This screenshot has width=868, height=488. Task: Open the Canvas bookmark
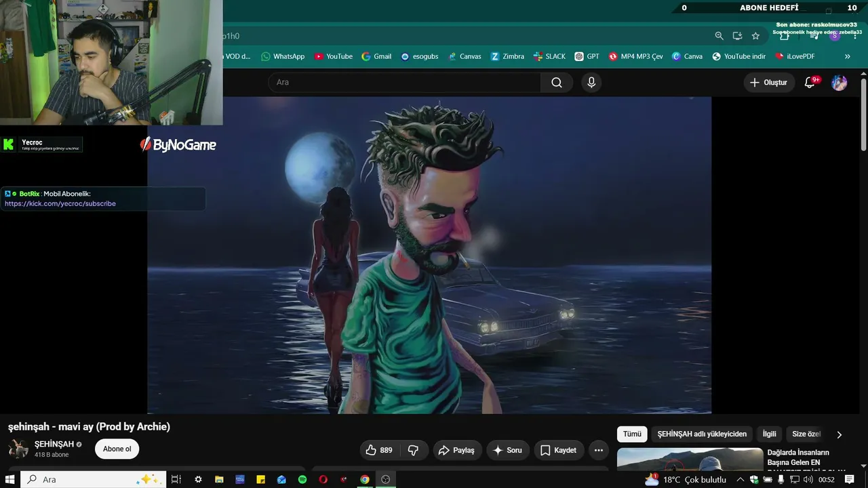tap(465, 56)
